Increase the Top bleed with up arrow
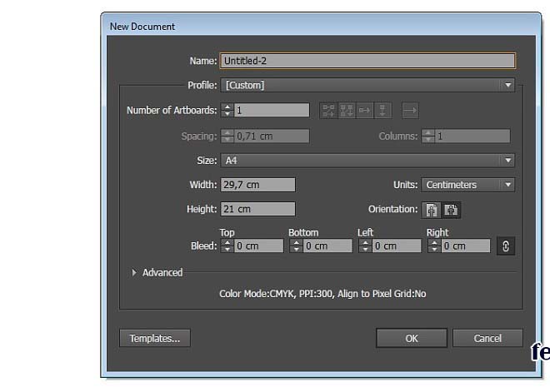Viewport: 550px width, 392px height. tap(227, 243)
